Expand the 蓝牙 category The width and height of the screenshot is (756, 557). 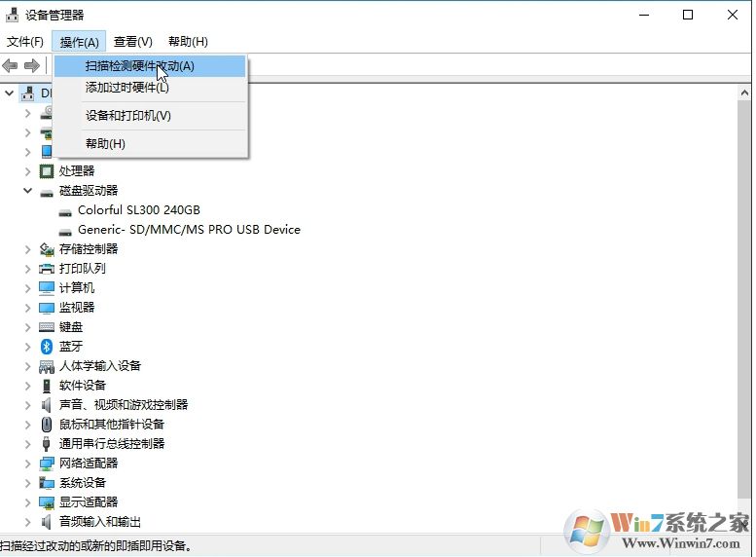pyautogui.click(x=28, y=347)
